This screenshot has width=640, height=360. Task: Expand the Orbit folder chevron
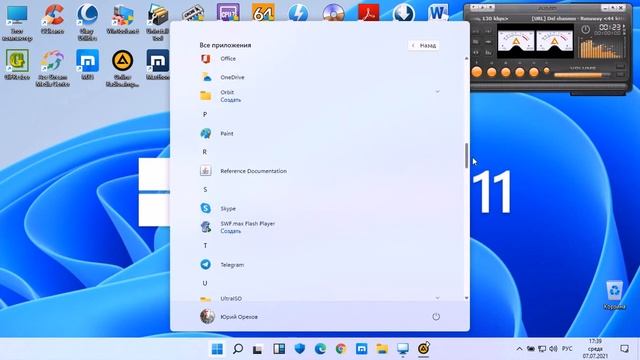tap(438, 92)
